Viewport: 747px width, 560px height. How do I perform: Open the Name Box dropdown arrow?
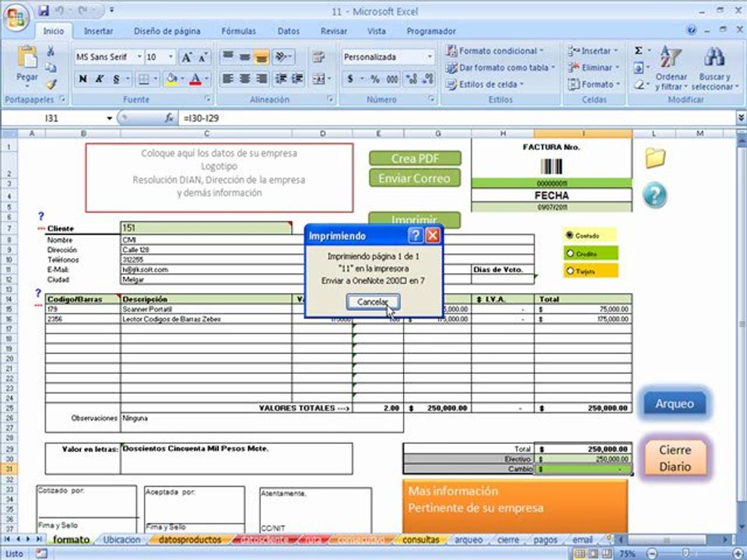coord(109,118)
